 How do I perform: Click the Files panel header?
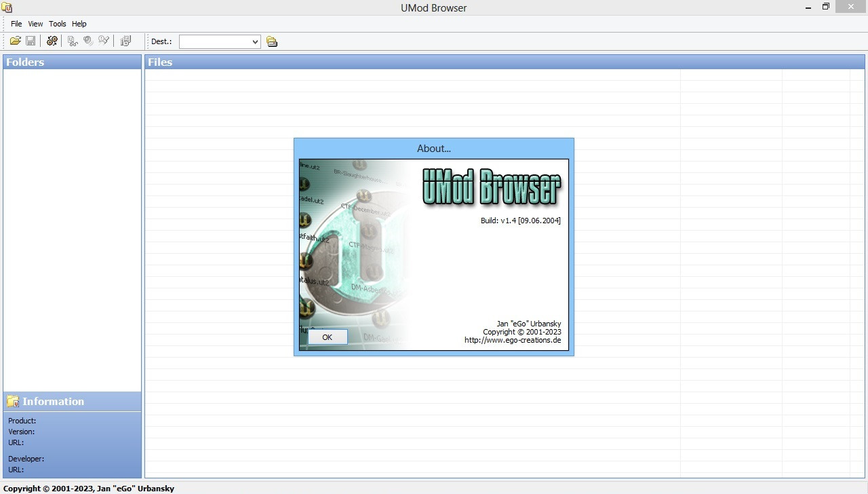pos(160,62)
